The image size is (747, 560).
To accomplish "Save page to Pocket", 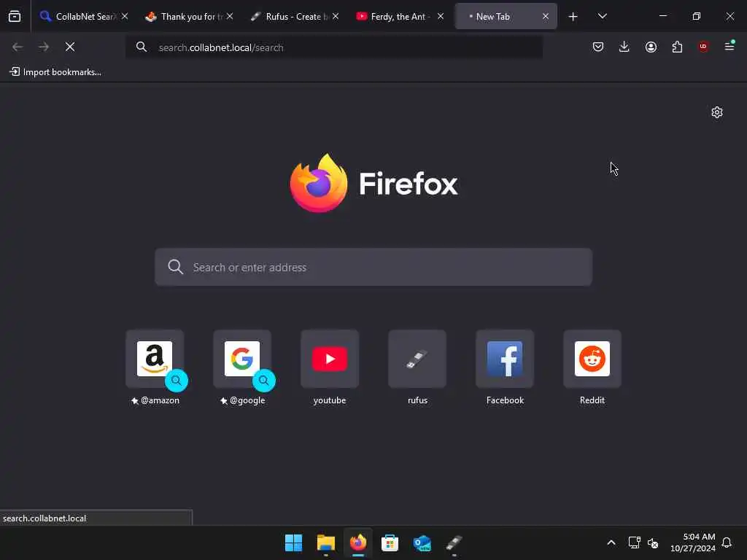I will 598,47.
